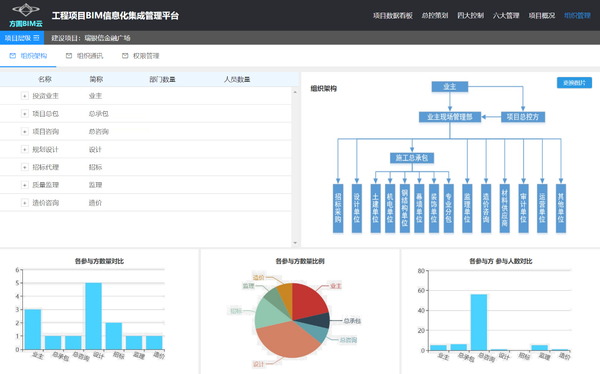This screenshot has height=374, width=600.
Task: Click the 幕墙单位 org chart box
Action: pyautogui.click(x=419, y=208)
